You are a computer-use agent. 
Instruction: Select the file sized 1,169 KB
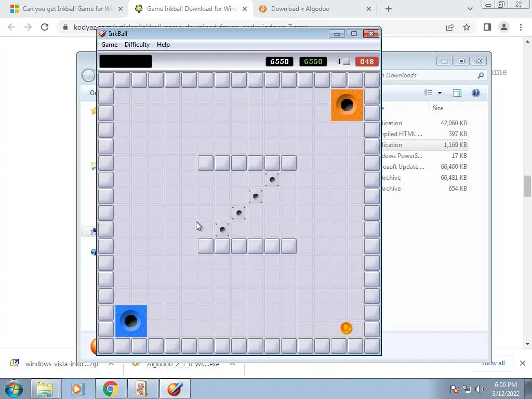click(424, 145)
